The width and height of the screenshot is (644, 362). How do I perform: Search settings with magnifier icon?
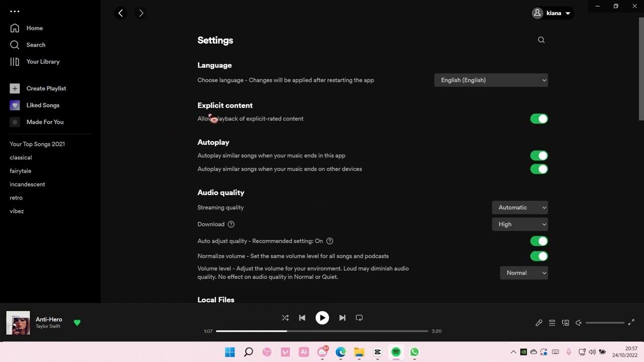click(x=541, y=40)
